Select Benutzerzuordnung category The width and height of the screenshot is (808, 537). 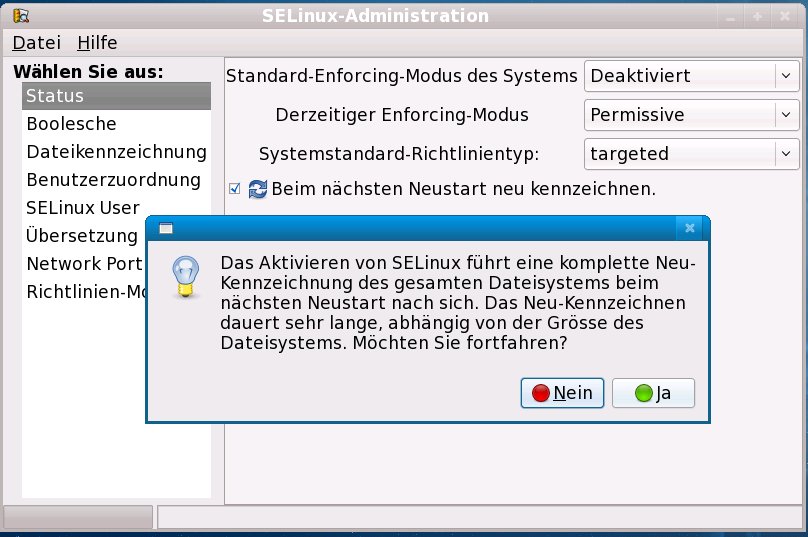[113, 180]
